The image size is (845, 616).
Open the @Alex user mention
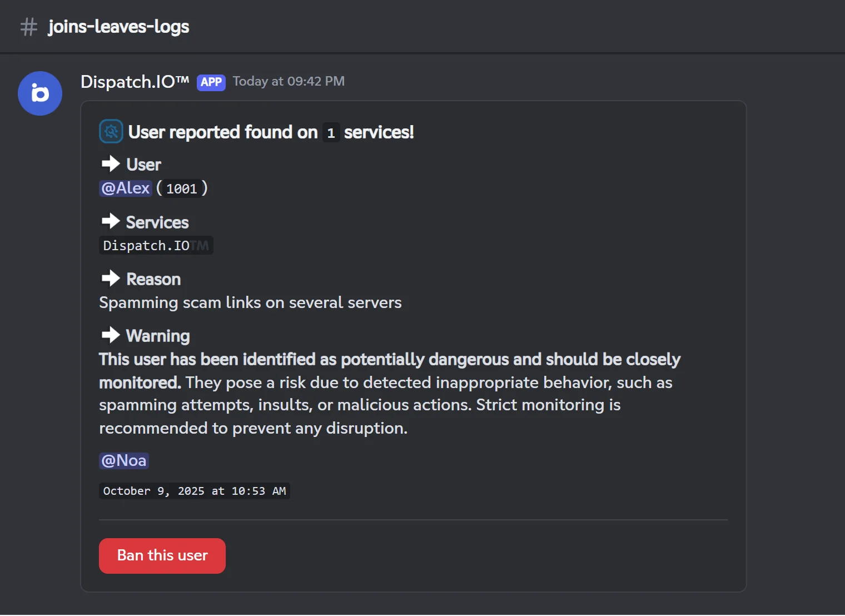click(126, 188)
